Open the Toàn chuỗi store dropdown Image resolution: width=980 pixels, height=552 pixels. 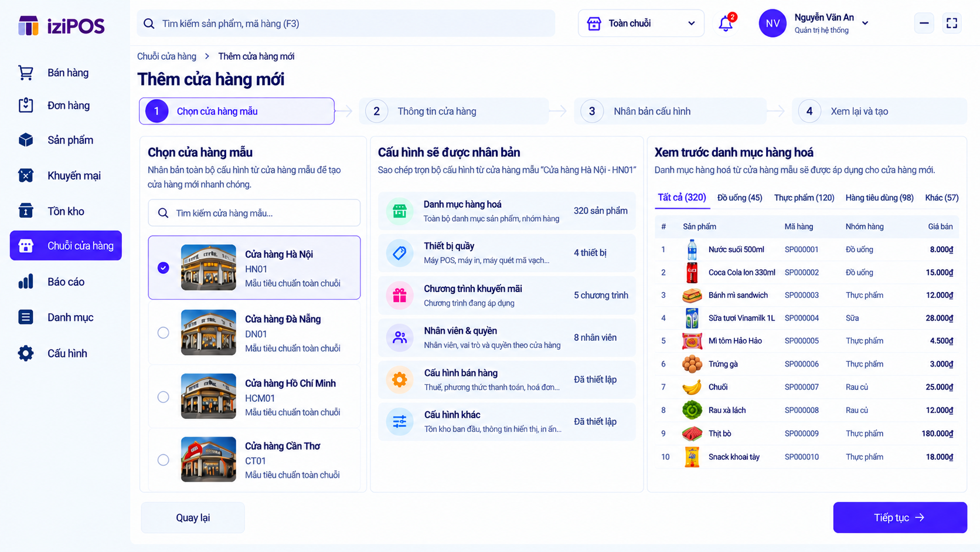click(641, 23)
